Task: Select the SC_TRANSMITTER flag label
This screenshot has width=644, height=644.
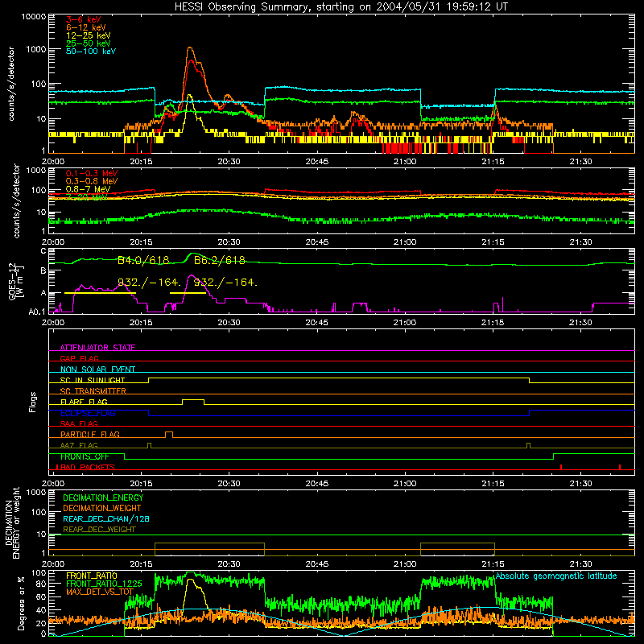Action: 93,391
